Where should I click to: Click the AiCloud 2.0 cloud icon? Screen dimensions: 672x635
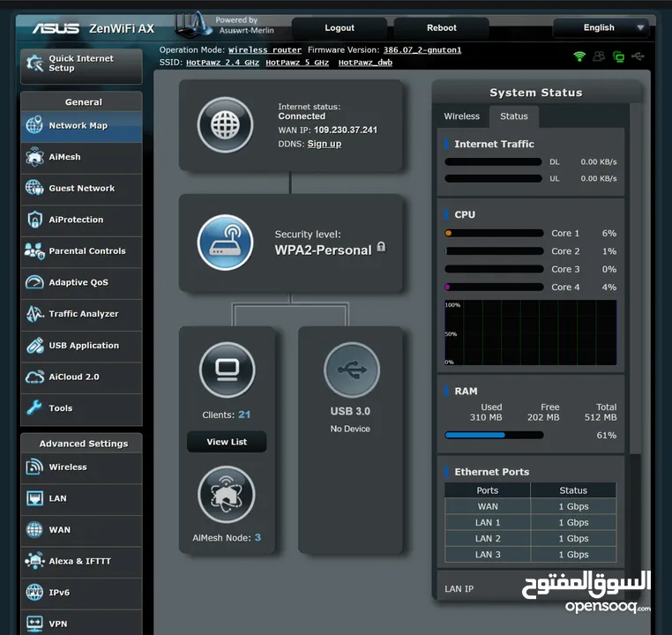[34, 377]
